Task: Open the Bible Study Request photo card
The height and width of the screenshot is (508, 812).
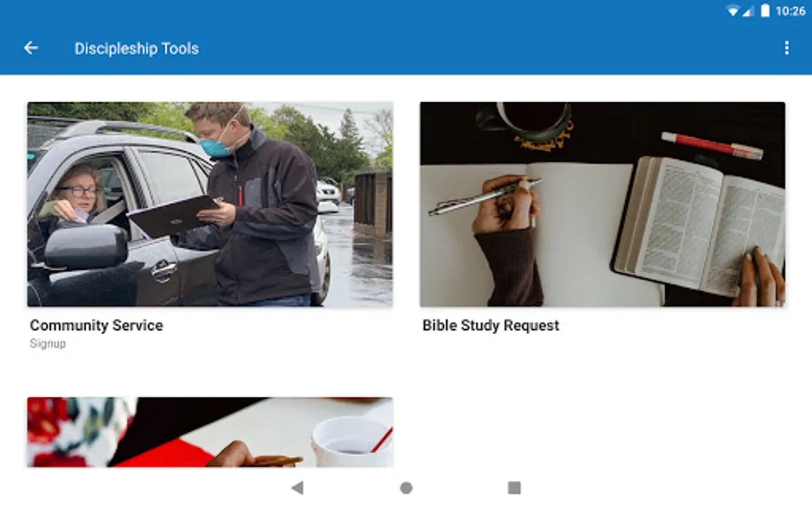Action: (602, 204)
